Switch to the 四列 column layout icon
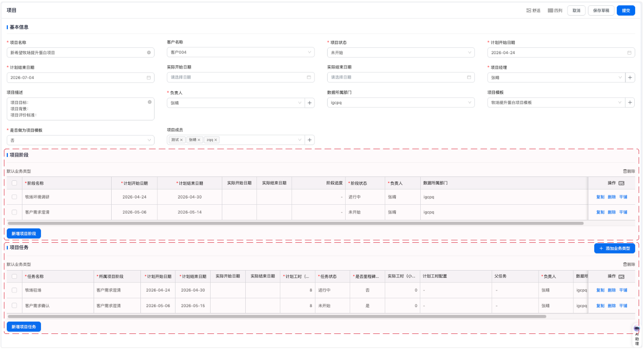Screen dimensions: 644x351 pyautogui.click(x=550, y=10)
